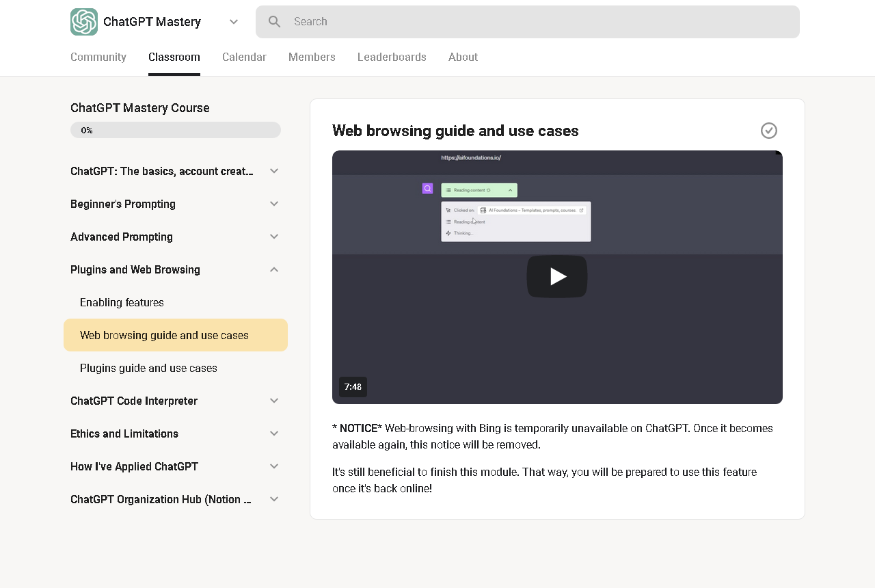Click the ChatGPT Mastery logo icon

[x=84, y=22]
